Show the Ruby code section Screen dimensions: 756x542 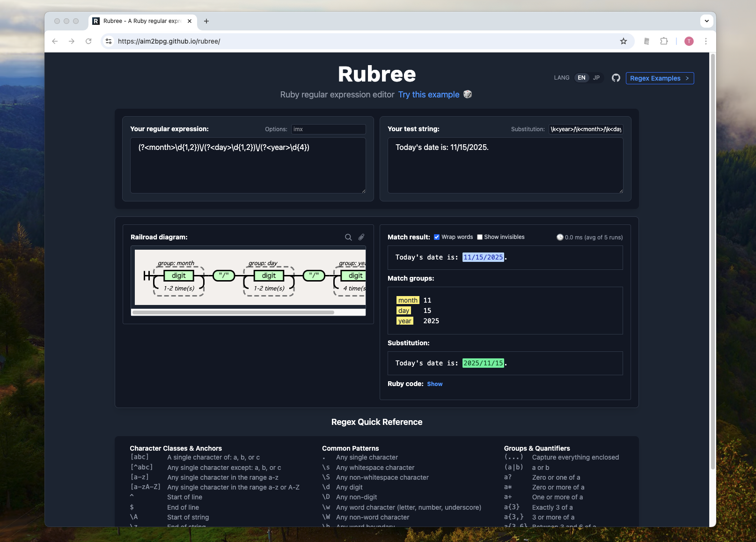click(434, 384)
